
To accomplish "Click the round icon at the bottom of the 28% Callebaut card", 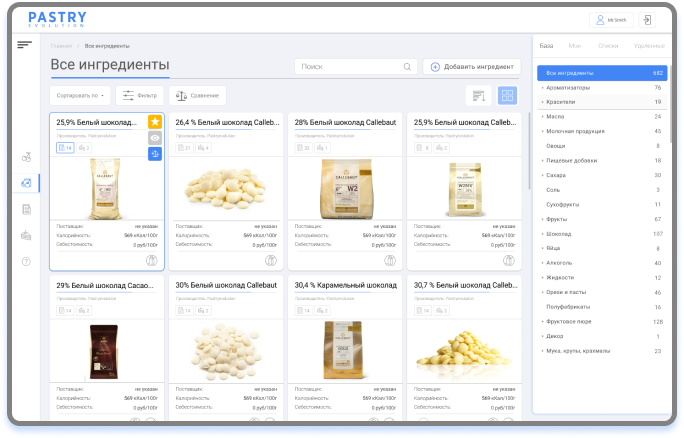I will [x=390, y=260].
